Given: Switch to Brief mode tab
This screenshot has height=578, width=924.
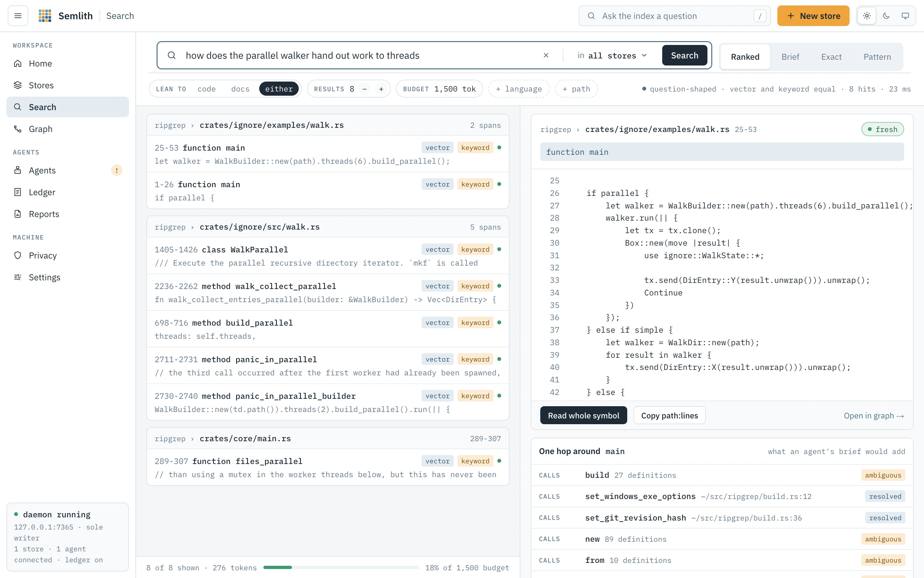Looking at the screenshot, I should (790, 57).
